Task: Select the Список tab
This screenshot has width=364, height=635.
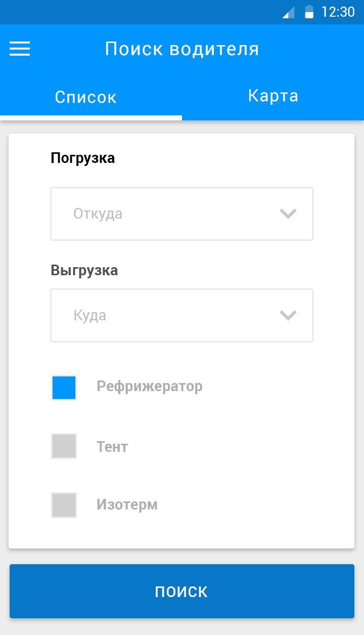Action: [x=85, y=97]
